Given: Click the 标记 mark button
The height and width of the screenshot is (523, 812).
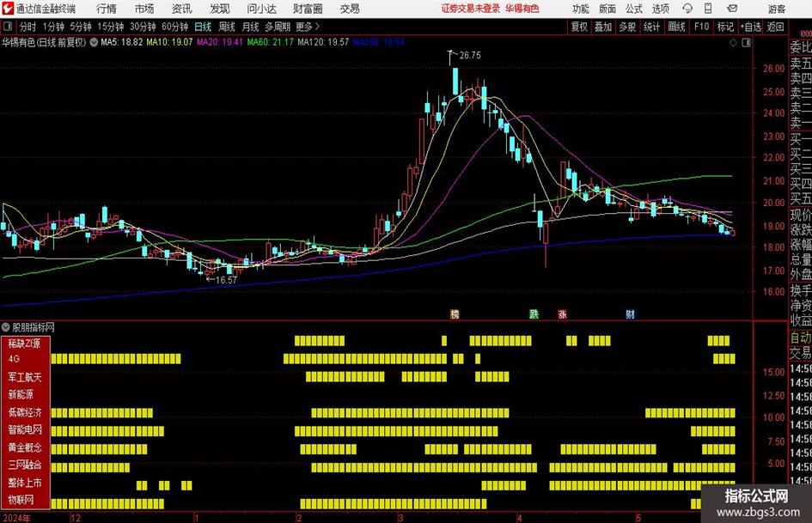Looking at the screenshot, I should [x=725, y=27].
